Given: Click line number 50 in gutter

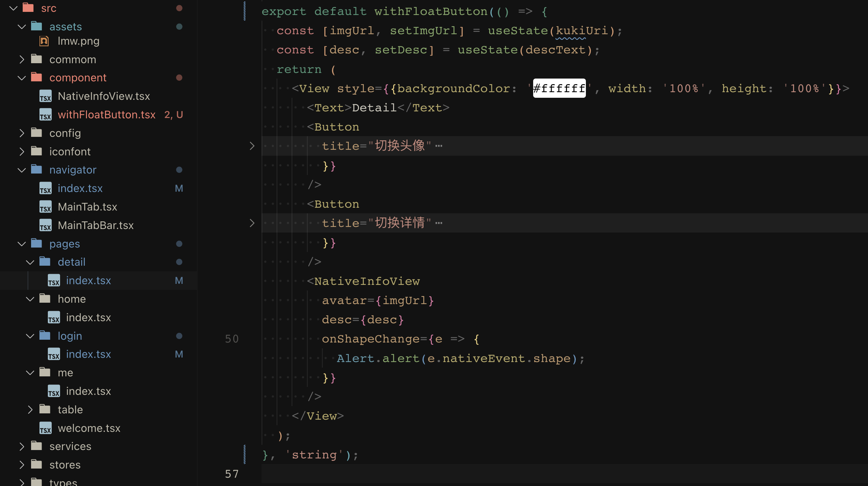Looking at the screenshot, I should pos(232,339).
